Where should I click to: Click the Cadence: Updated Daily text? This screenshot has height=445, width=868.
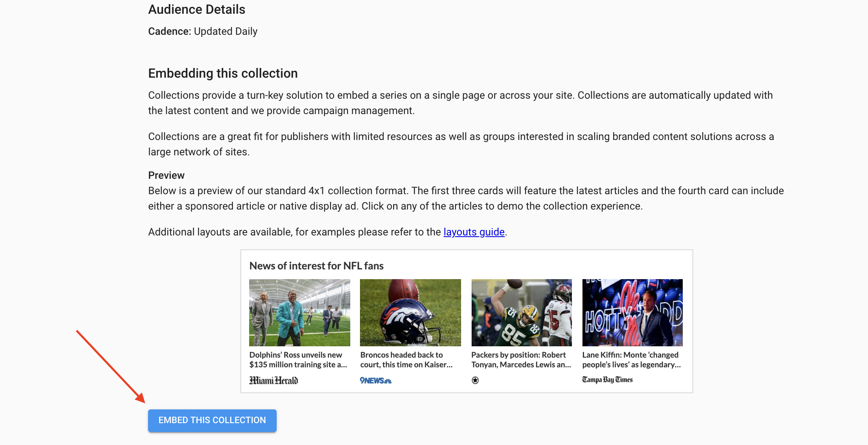(203, 31)
